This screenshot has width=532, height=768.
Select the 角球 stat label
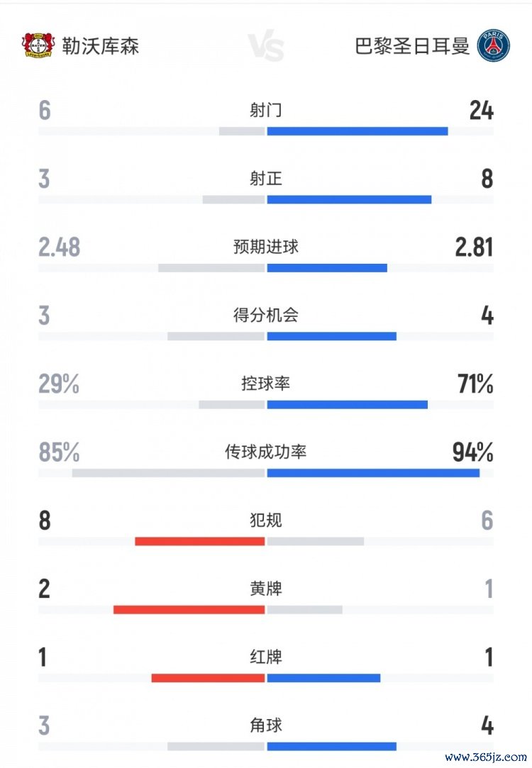pyautogui.click(x=266, y=725)
